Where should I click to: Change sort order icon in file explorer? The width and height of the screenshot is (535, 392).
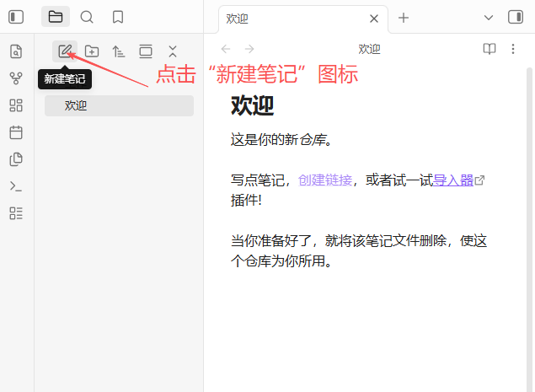point(119,51)
